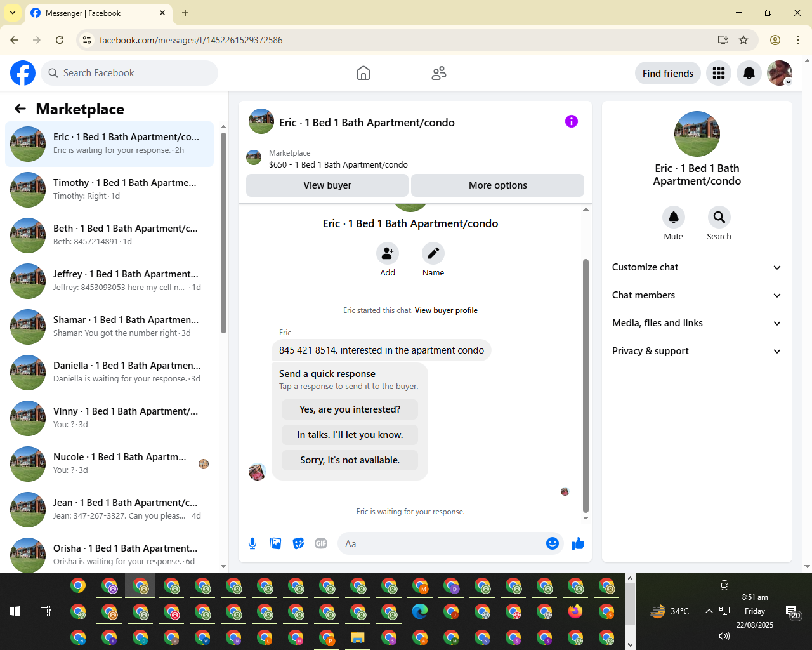Image resolution: width=812 pixels, height=650 pixels.
Task: Send quick response "In talks. I'll let you know."
Action: pos(350,435)
